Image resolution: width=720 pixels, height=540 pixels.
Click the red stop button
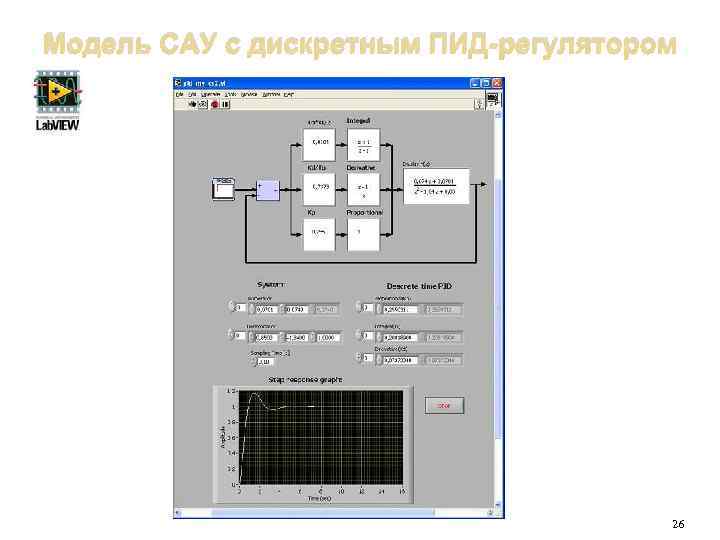(444, 405)
